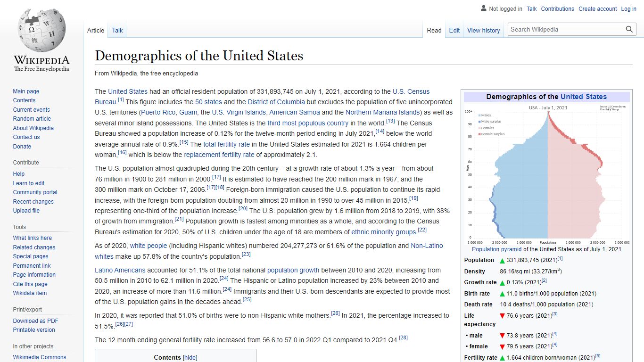Viewport: 644px width, 362px height.
Task: Go to Main page in sidebar
Action: [26, 91]
